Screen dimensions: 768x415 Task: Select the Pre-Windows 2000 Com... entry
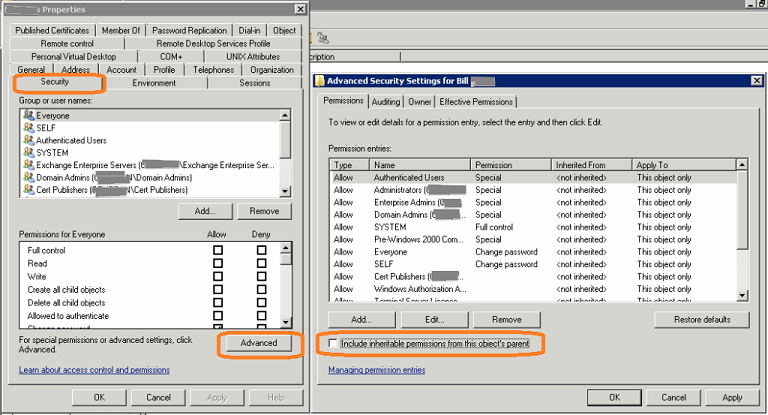[533, 239]
